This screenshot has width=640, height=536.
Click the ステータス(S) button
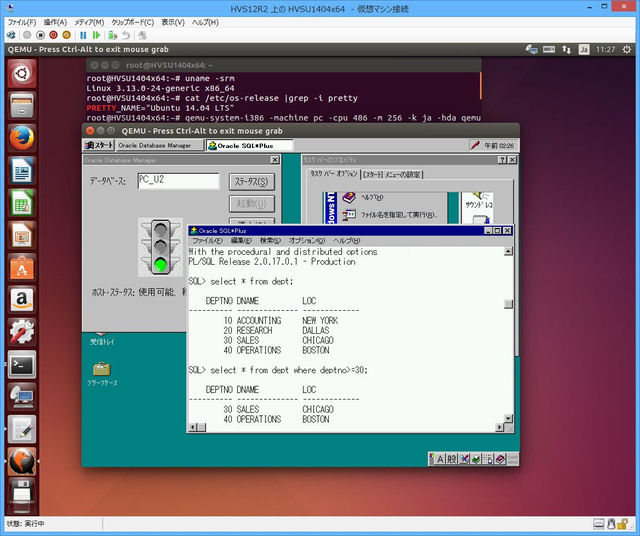click(252, 182)
